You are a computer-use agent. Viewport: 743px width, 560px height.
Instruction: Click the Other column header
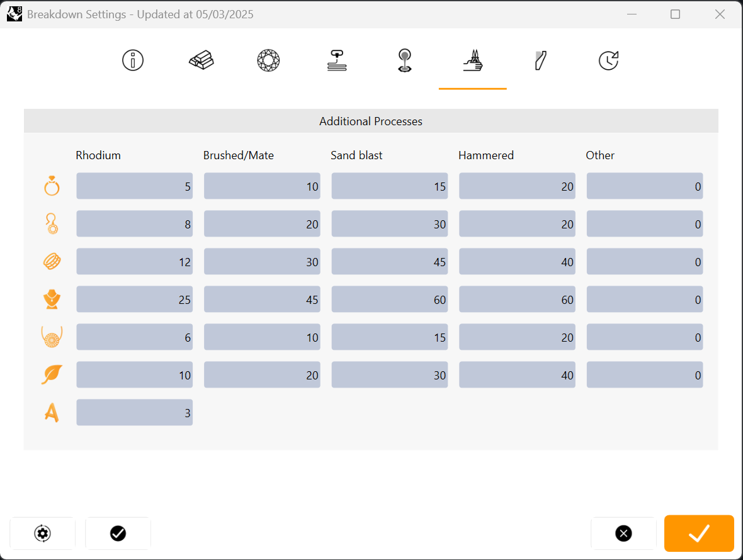(600, 155)
